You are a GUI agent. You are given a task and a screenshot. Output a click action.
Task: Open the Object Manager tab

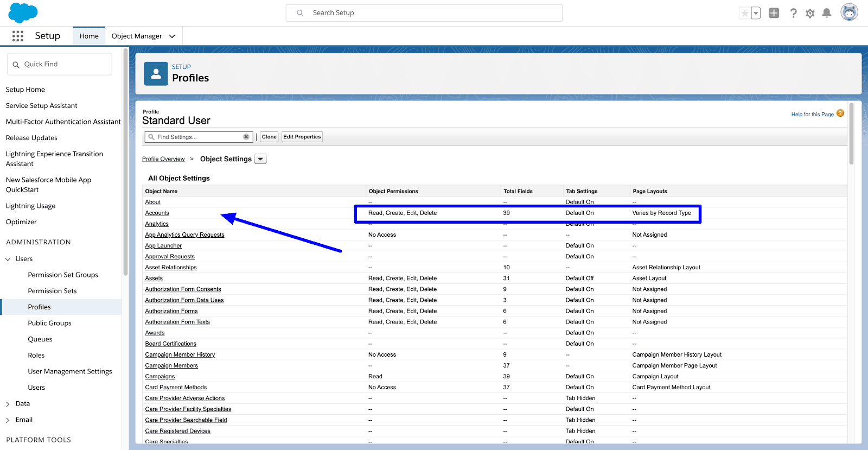[x=137, y=36]
